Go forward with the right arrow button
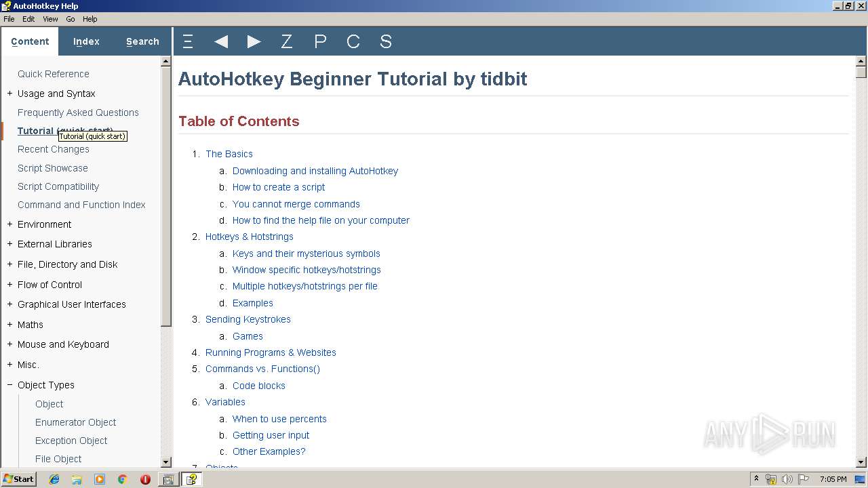The image size is (868, 488). 254,41
